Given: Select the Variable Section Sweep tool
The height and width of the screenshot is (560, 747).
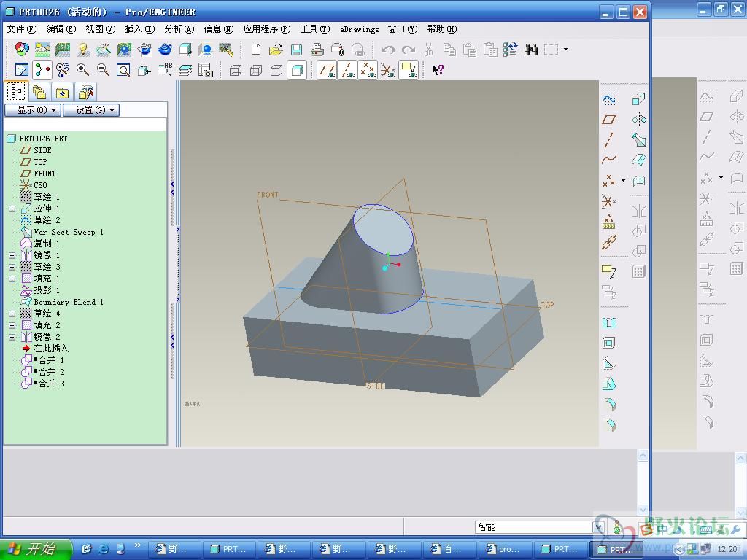Looking at the screenshot, I should [638, 139].
